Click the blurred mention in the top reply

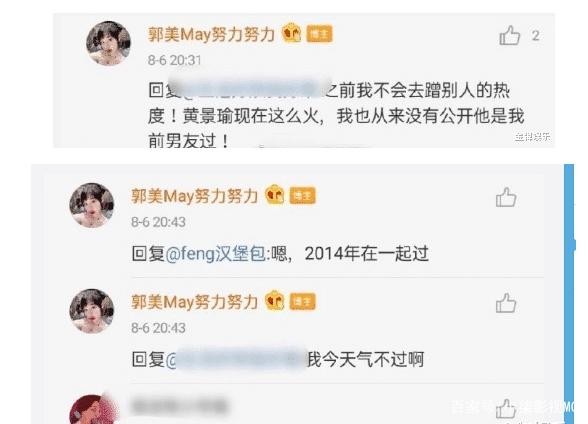(249, 89)
